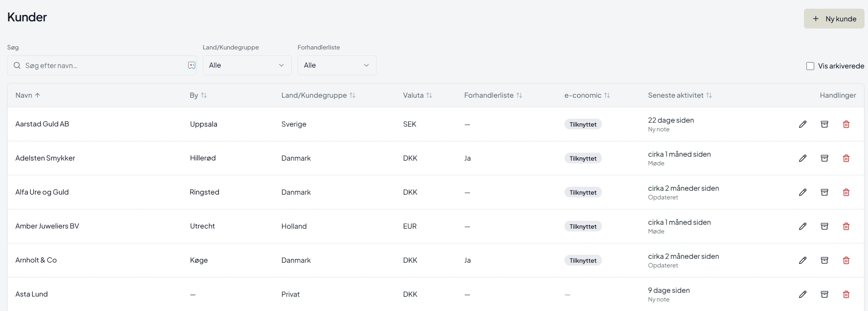Delete Adelsten Smykker with trash icon
The image size is (868, 311).
[x=846, y=158]
